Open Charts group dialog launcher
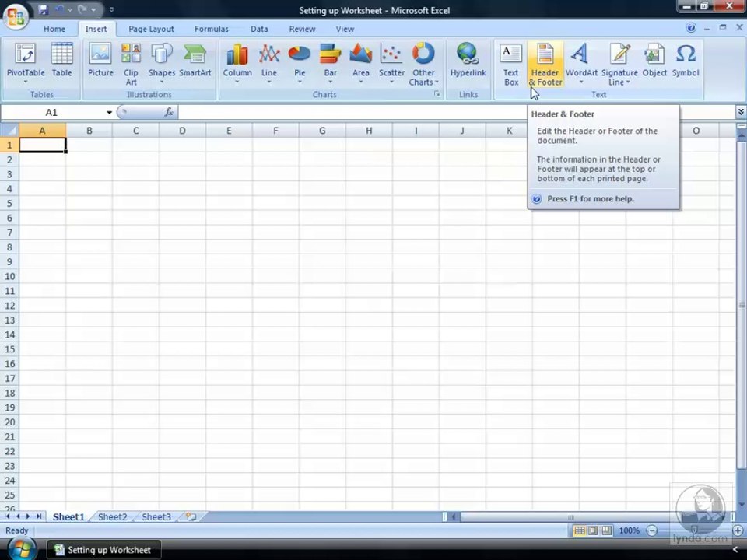Screen dimensions: 747x560 437,94
